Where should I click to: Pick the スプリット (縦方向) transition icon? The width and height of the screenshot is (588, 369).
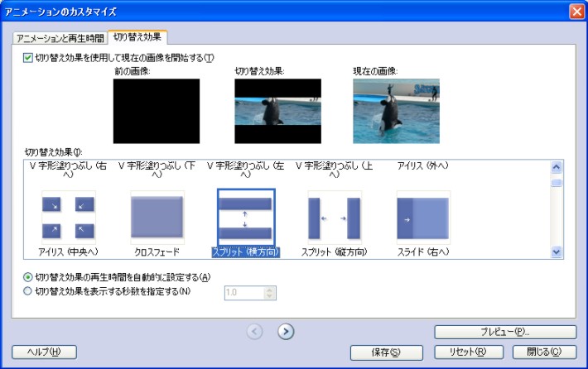click(334, 218)
